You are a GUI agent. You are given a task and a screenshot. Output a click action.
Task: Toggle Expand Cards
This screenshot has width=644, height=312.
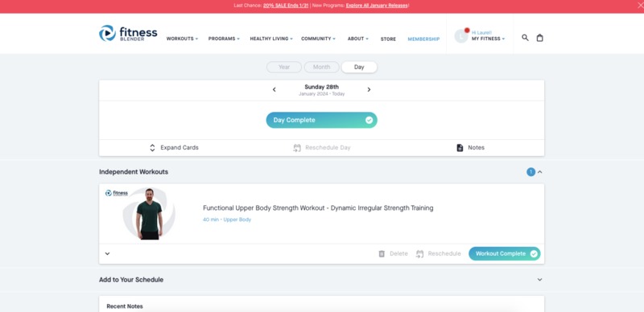(174, 148)
